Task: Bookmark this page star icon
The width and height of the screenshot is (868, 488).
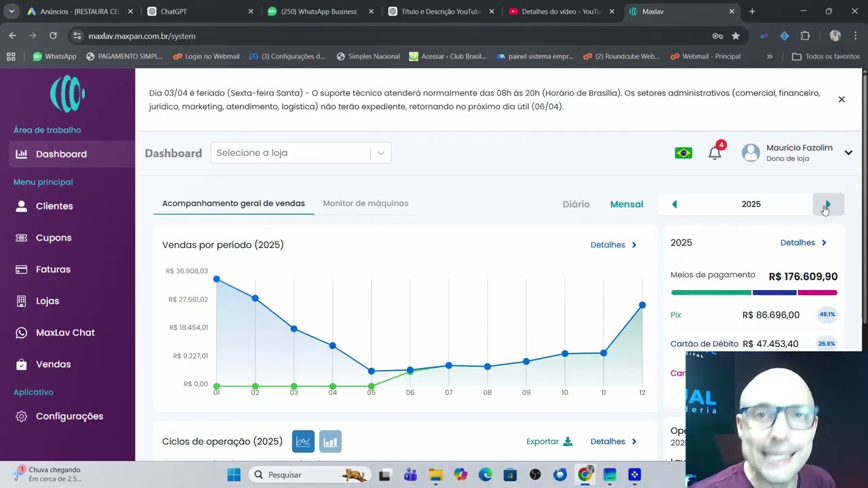Action: point(736,36)
